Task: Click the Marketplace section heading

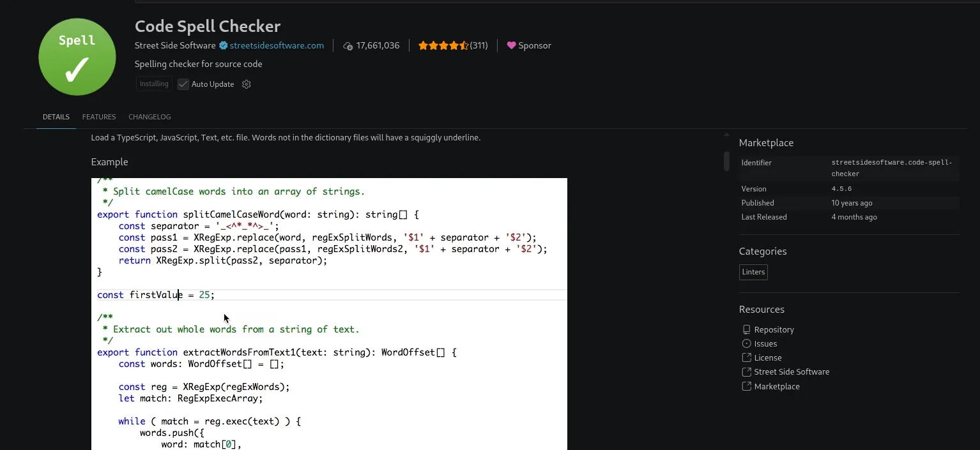Action: click(766, 143)
